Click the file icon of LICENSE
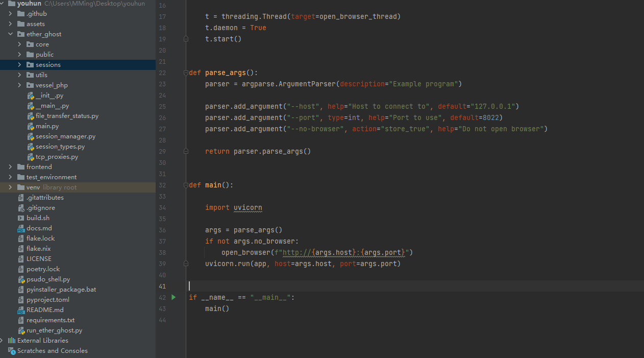This screenshot has width=644, height=358. [x=21, y=259]
